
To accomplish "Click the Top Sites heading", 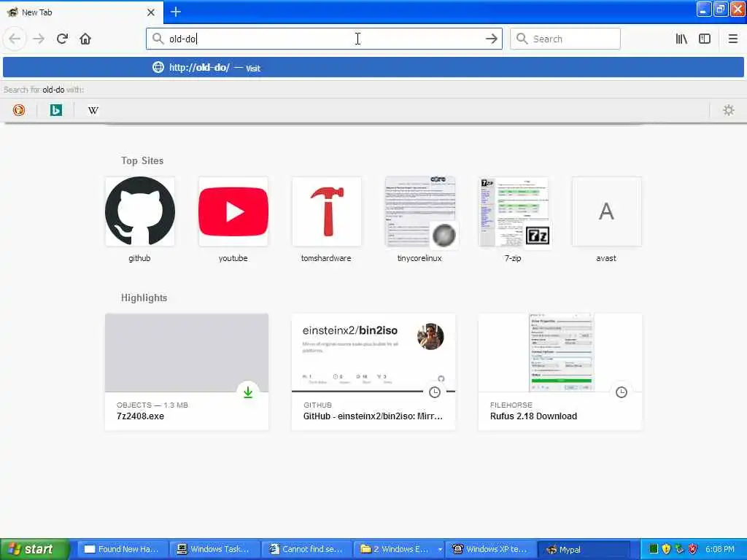I will coord(142,161).
